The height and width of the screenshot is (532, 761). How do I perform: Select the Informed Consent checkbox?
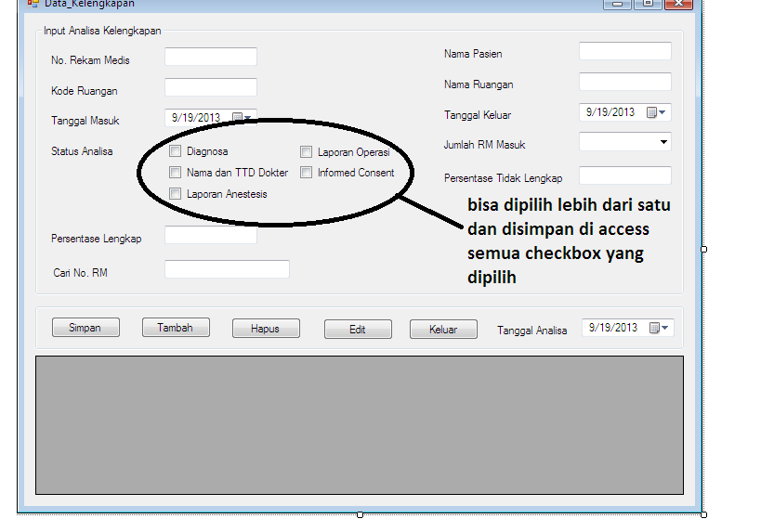[306, 172]
